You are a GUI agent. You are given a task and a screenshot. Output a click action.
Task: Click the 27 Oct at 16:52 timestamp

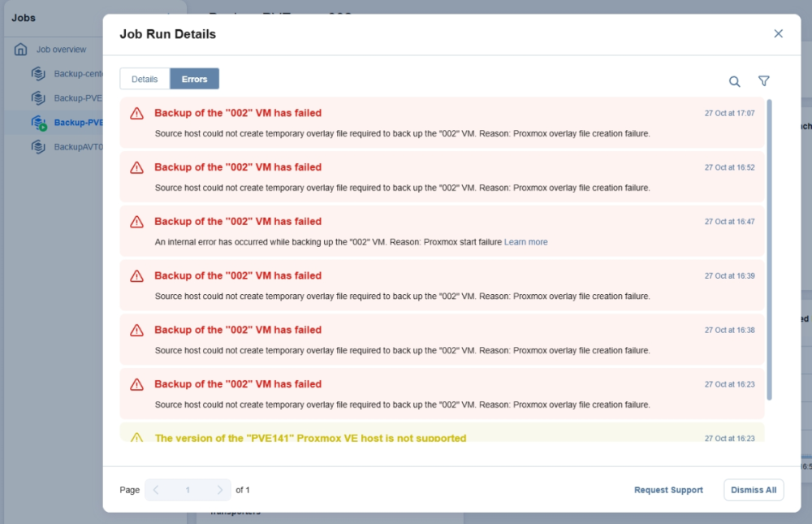click(x=729, y=167)
